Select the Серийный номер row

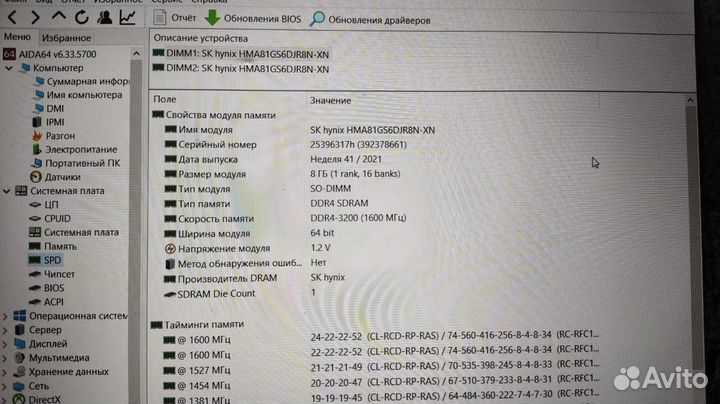(286, 145)
